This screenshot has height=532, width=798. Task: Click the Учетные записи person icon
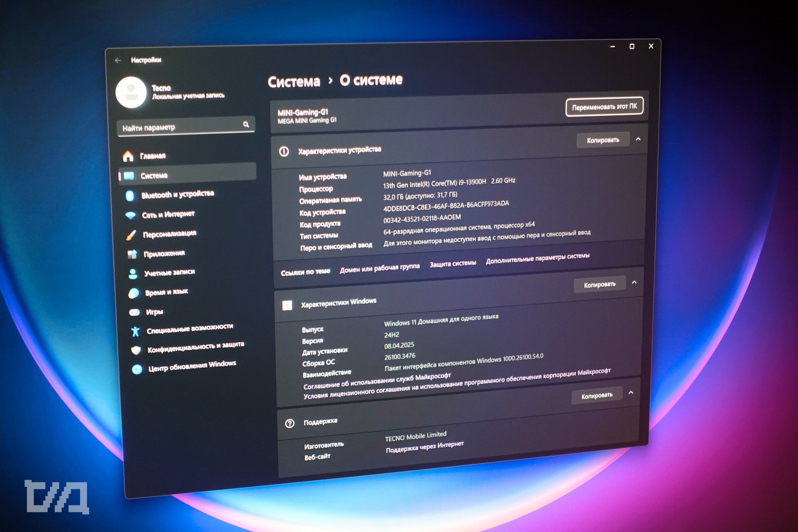tap(133, 273)
